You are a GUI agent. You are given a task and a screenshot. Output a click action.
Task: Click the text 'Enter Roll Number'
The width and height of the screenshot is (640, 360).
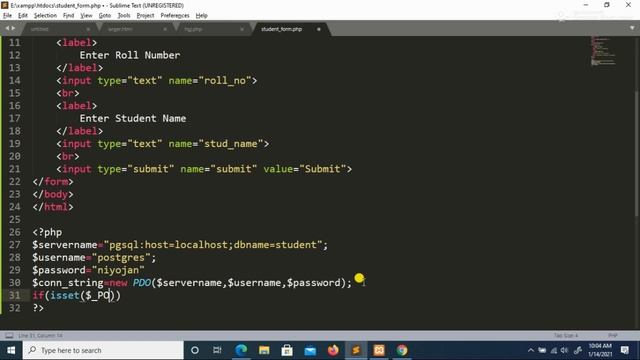click(x=130, y=55)
